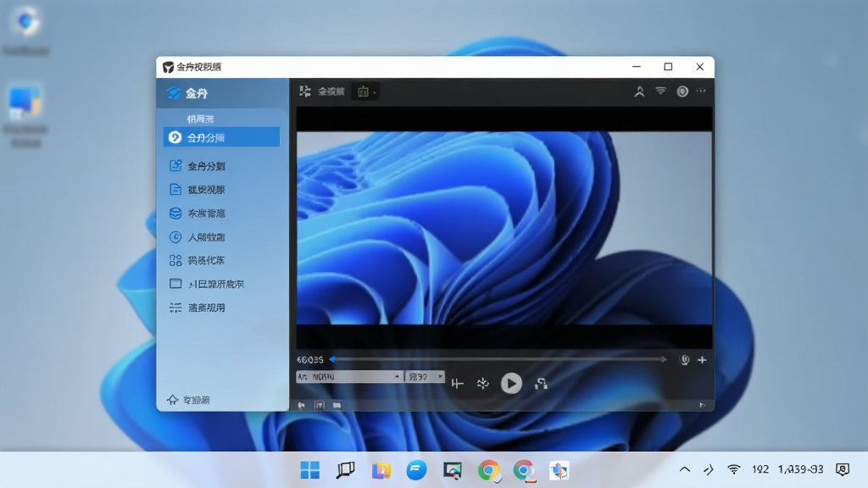Click the signal-bars icon in the app toolbar
This screenshot has height=488, width=868.
point(661,91)
